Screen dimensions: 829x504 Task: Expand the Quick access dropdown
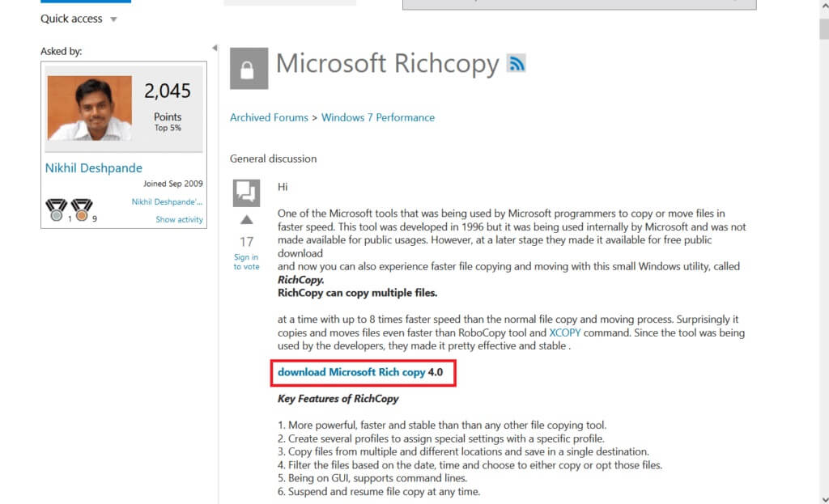pos(79,19)
